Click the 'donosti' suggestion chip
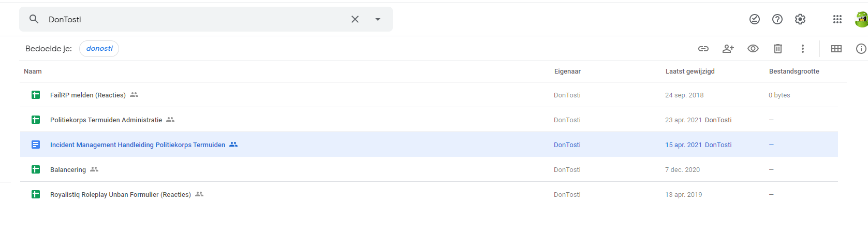Viewport: 868px width, 244px height. 99,49
